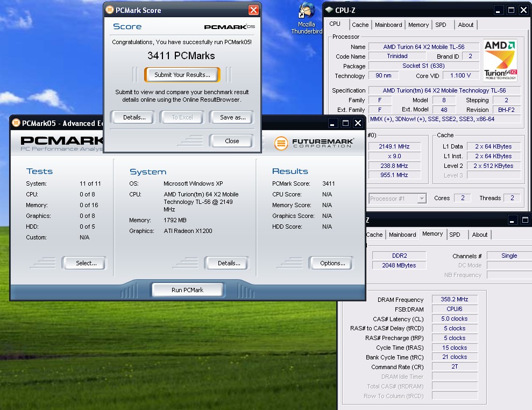Image resolution: width=532 pixels, height=410 pixels.
Task: Click the Save as button
Action: [233, 117]
